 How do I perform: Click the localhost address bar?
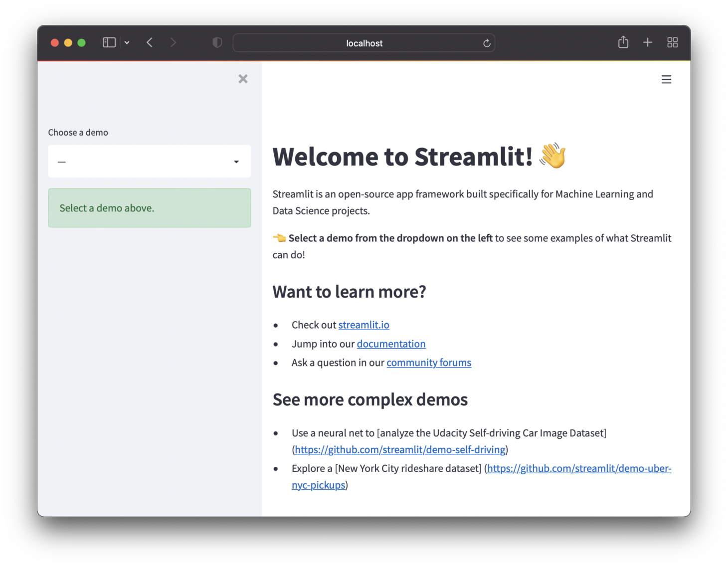pos(364,43)
